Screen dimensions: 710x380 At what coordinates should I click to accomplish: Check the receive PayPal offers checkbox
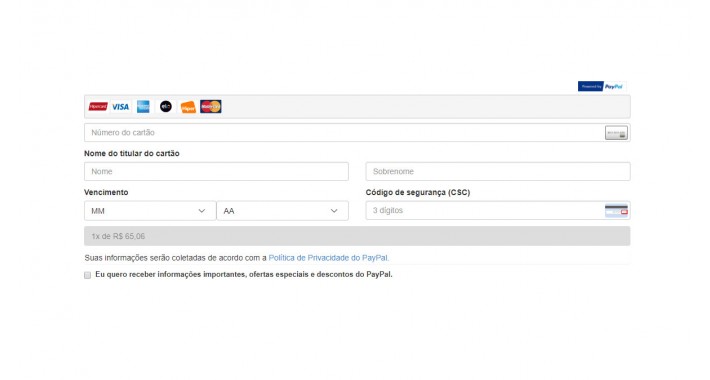87,275
